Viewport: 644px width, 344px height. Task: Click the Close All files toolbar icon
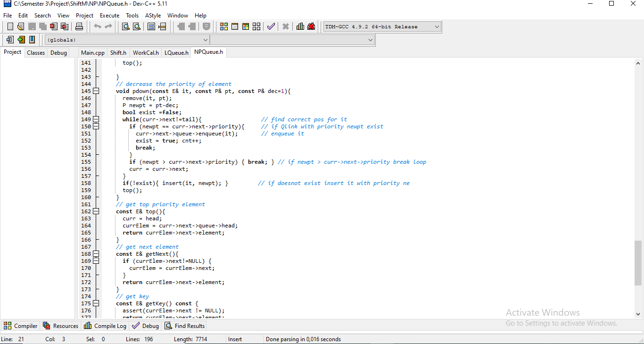tap(64, 26)
